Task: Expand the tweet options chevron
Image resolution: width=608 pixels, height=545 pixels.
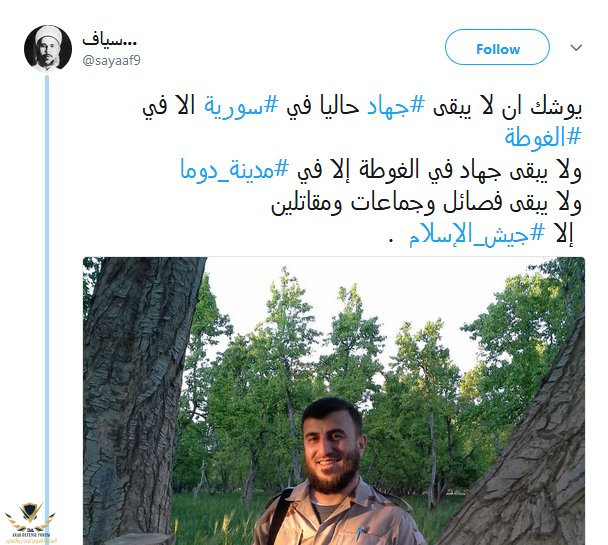Action: click(576, 48)
